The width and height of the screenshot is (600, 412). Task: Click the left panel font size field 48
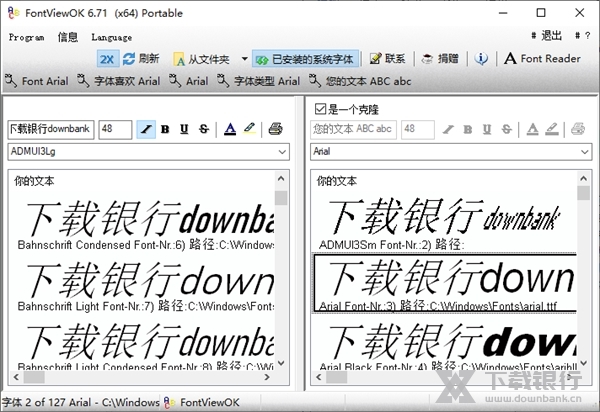pos(115,129)
